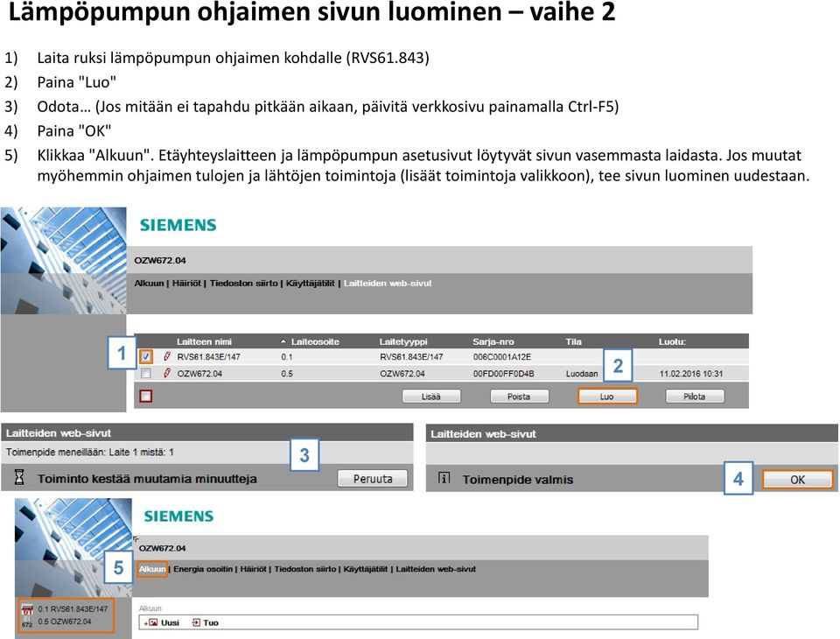Click the 0.1 device icon in the device tree

(x=27, y=610)
